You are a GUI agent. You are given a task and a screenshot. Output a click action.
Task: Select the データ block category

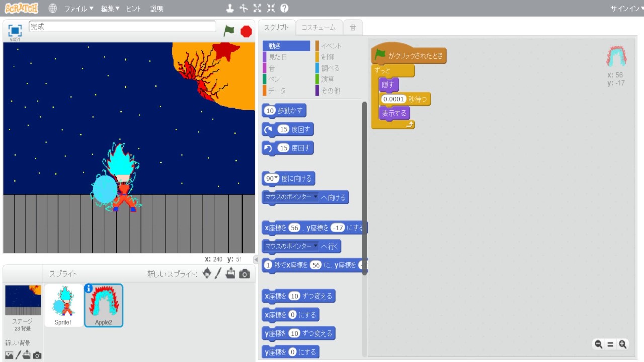click(x=286, y=90)
